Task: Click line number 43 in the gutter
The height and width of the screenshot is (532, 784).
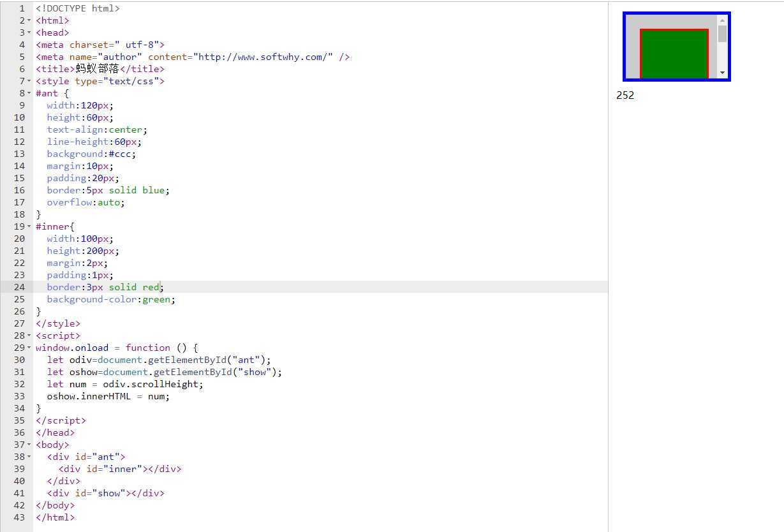Action: tap(19, 517)
